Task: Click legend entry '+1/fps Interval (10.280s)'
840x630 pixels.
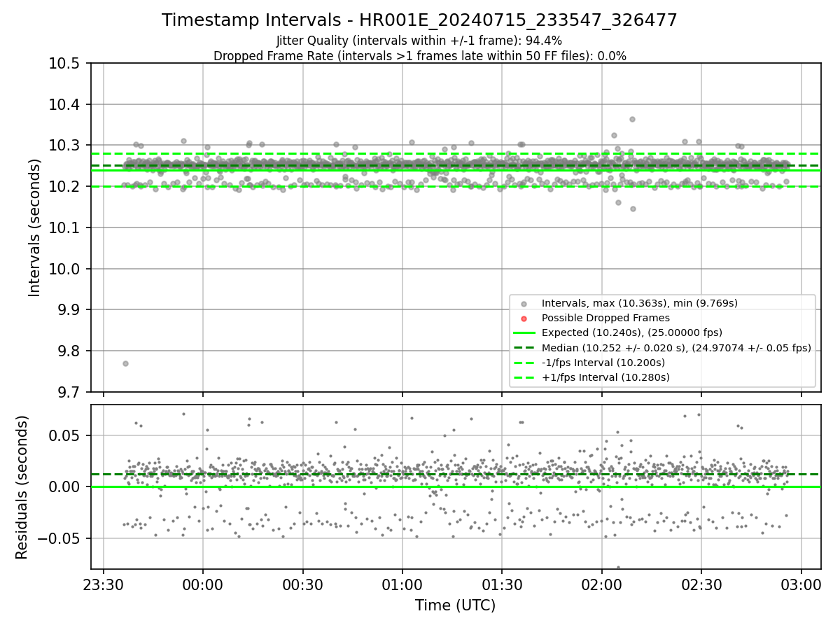Action: pyautogui.click(x=605, y=377)
